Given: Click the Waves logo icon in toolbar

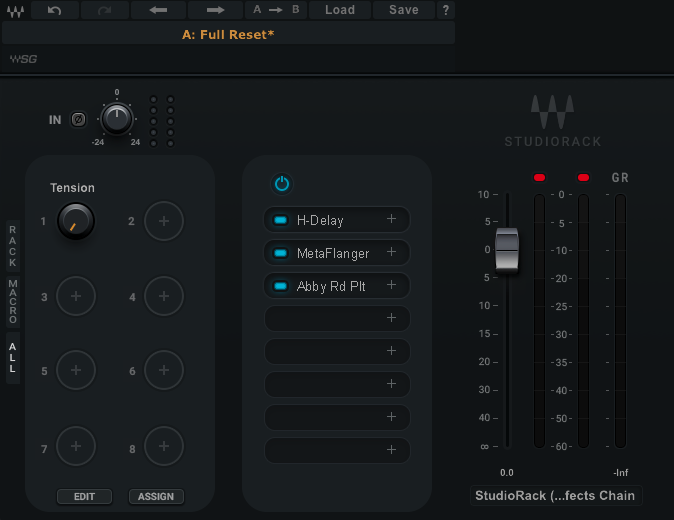Looking at the screenshot, I should (x=15, y=10).
